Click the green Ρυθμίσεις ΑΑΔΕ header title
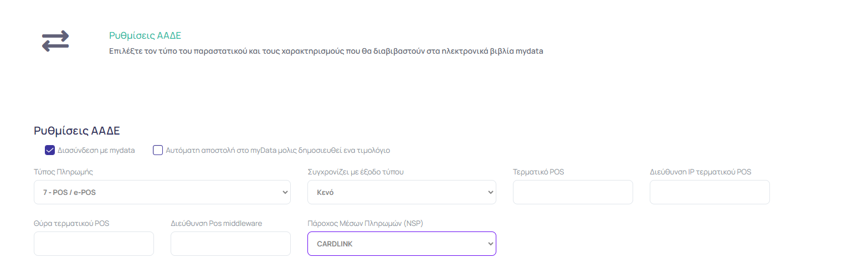Viewport: 868px width, 273px height. tap(145, 36)
